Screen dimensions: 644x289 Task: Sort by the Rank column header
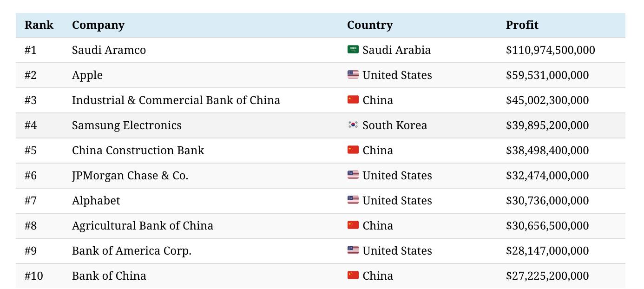(x=39, y=25)
